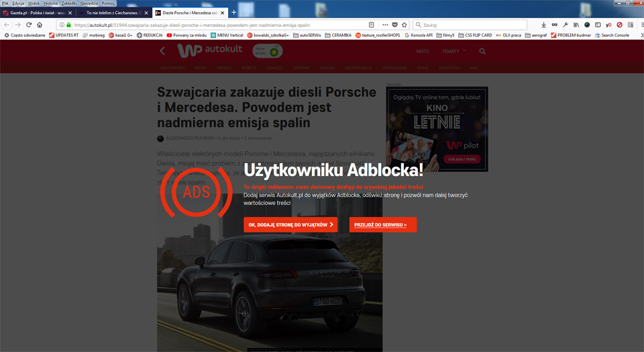Open site information padlock icon
Image resolution: width=644 pixels, height=352 pixels.
[x=68, y=25]
